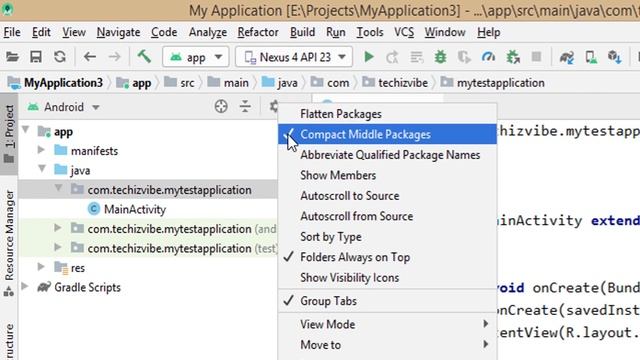
Task: Debug app with green bug icon
Action: (x=440, y=57)
